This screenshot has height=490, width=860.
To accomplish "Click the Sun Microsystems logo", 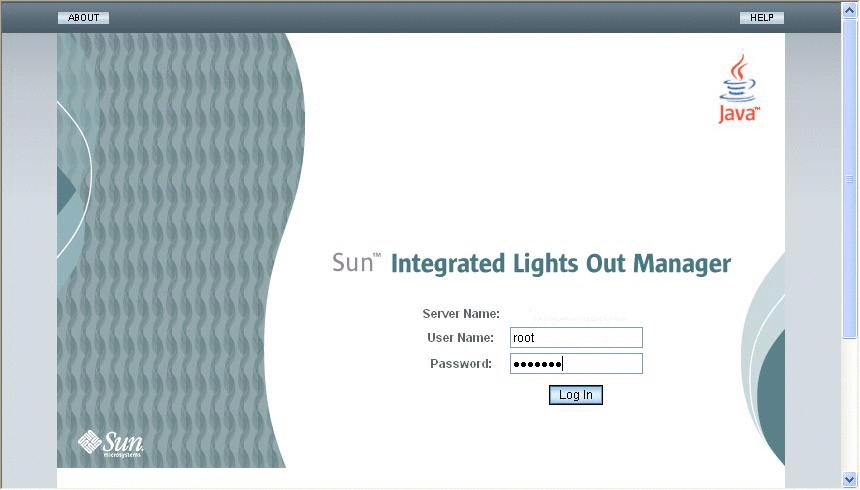I will [111, 444].
